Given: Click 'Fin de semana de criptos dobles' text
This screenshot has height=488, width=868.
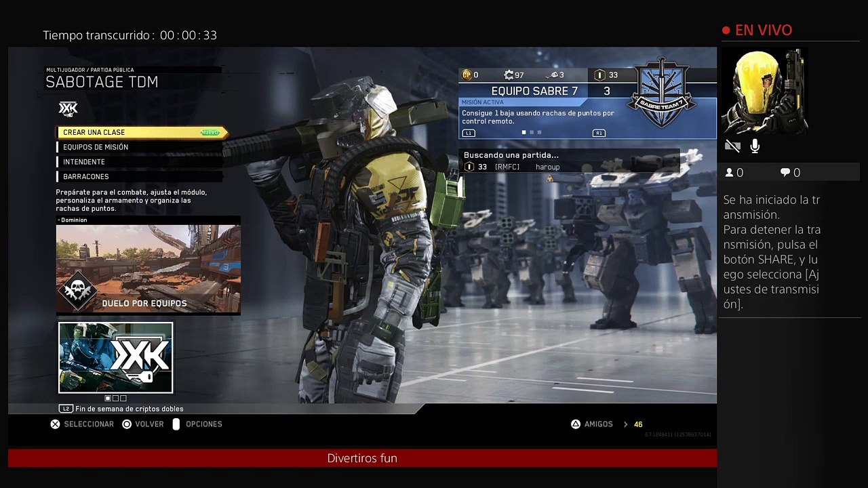Looking at the screenshot, I should (x=130, y=409).
